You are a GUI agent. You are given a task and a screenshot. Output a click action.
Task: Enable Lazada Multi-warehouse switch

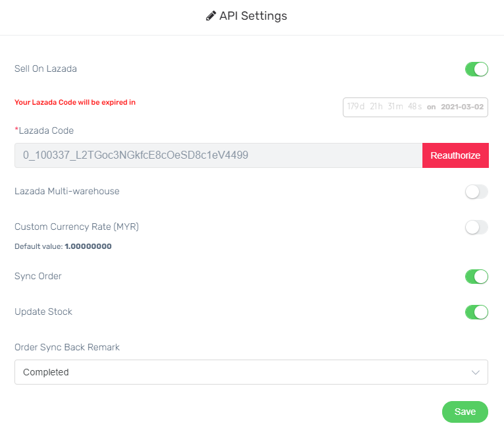click(x=476, y=192)
